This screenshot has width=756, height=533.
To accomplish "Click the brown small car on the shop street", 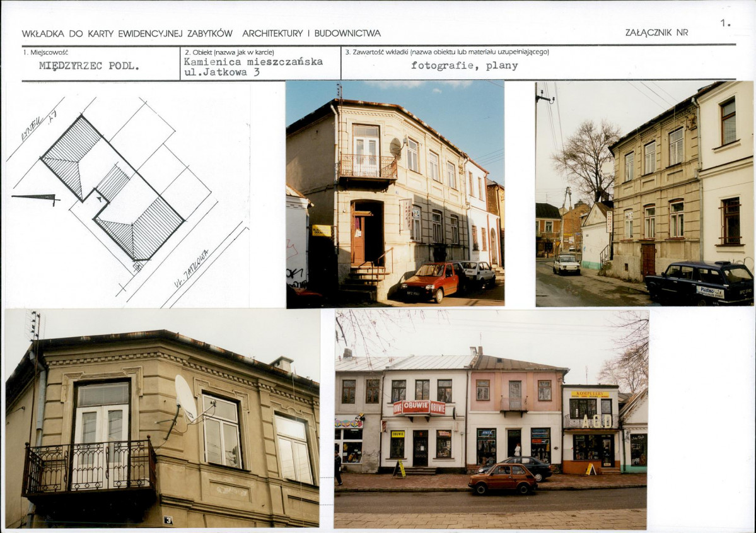I will (503, 479).
